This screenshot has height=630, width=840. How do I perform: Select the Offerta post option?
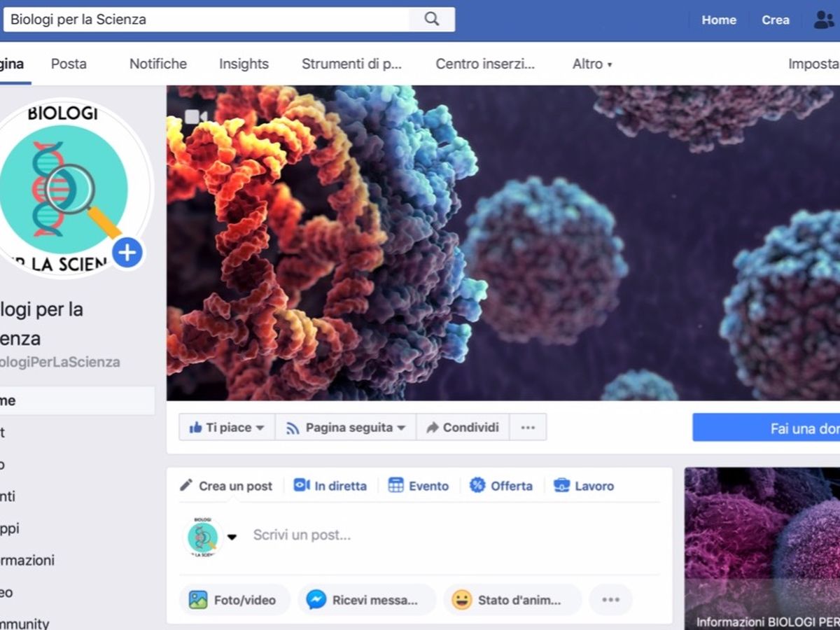(x=501, y=486)
